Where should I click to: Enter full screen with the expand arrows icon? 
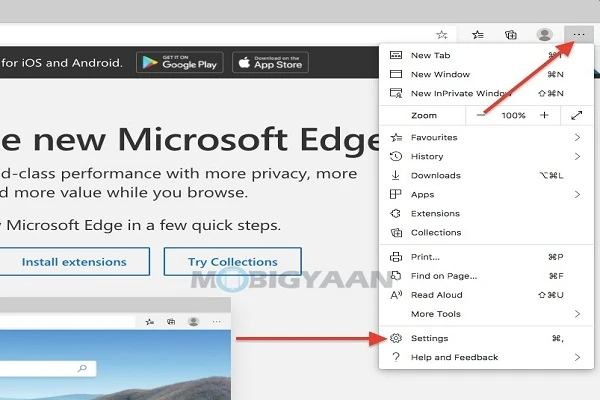577,116
